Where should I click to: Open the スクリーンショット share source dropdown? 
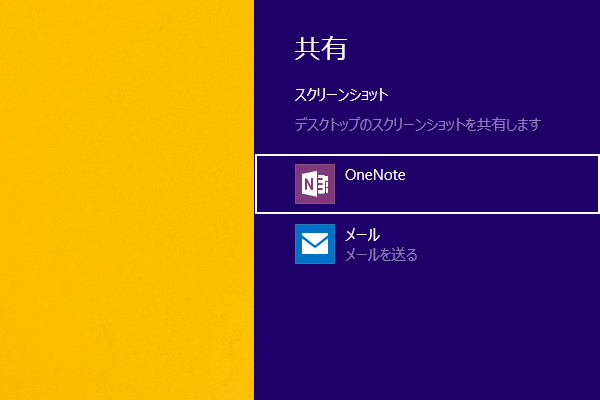[341, 95]
